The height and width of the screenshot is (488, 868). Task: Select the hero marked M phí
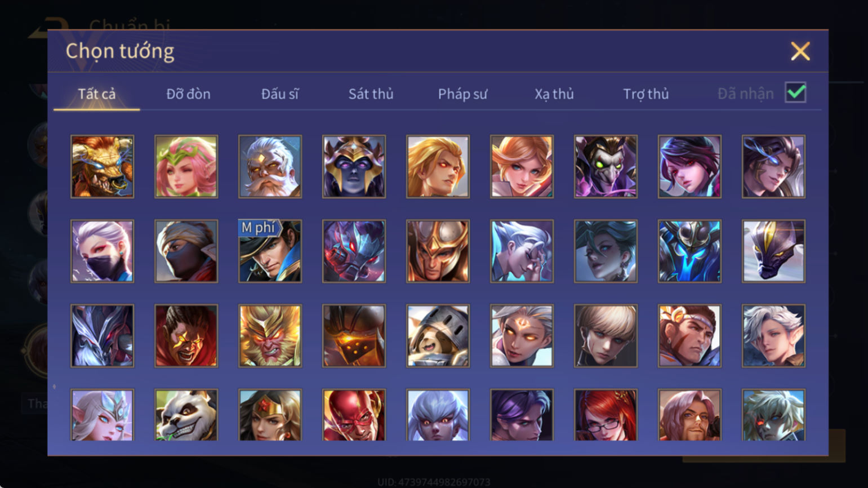coord(270,251)
